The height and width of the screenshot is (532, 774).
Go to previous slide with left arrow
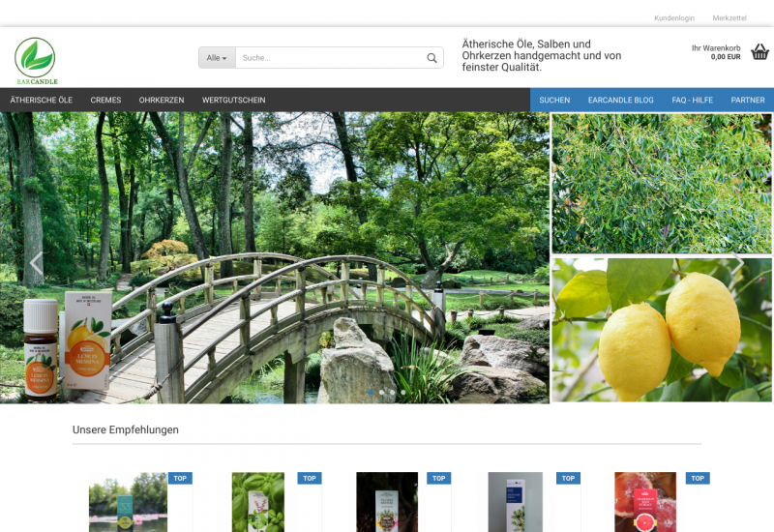(36, 262)
